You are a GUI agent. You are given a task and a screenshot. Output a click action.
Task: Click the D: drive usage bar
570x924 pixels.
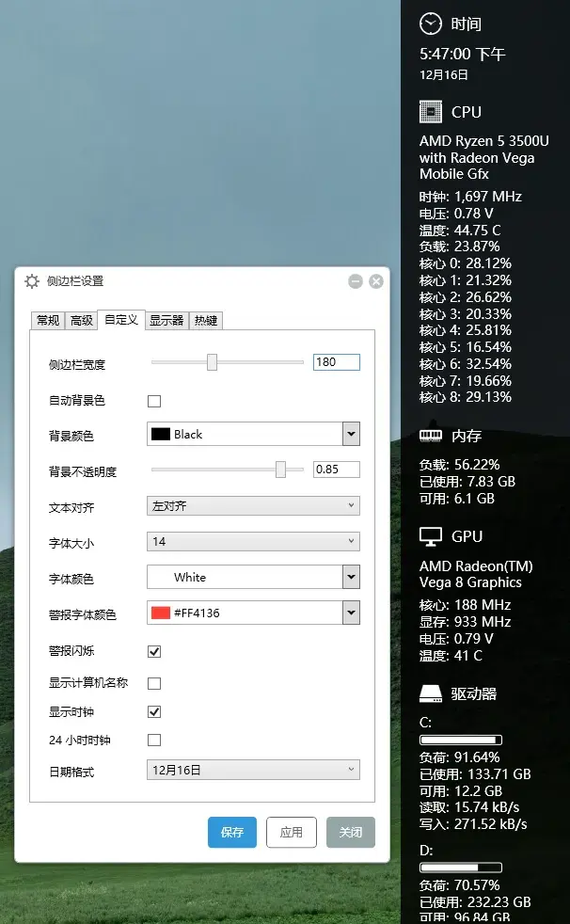[x=461, y=868]
